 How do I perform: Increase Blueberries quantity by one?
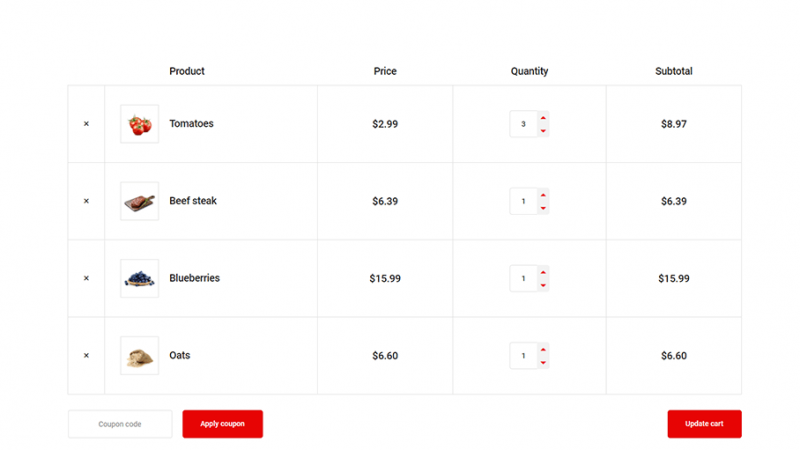(x=543, y=272)
